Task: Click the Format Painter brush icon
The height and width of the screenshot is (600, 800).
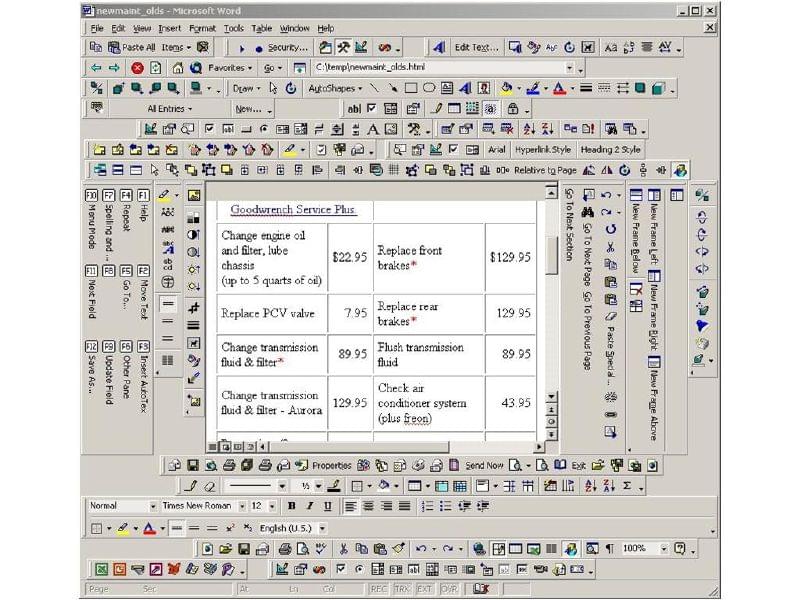Action: pyautogui.click(x=398, y=549)
